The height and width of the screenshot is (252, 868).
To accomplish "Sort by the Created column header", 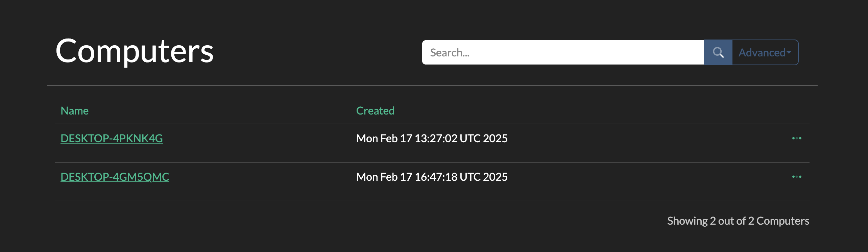I will (375, 111).
